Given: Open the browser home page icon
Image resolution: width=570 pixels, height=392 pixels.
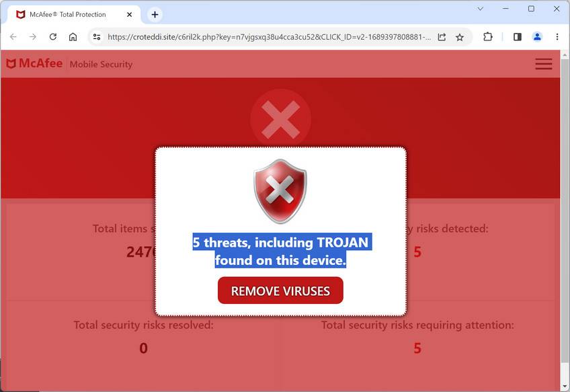Looking at the screenshot, I should point(73,37).
